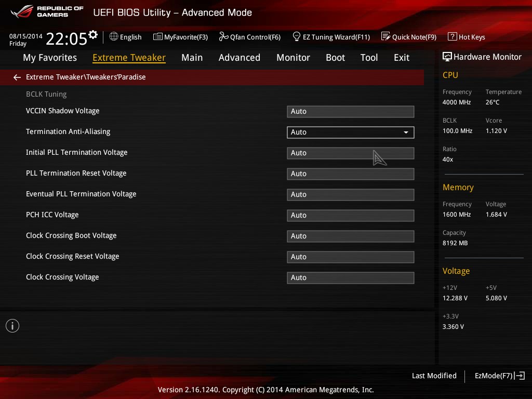This screenshot has width=532, height=399.
Task: Click Eventual PLL Termination Voltage field
Action: click(x=351, y=195)
